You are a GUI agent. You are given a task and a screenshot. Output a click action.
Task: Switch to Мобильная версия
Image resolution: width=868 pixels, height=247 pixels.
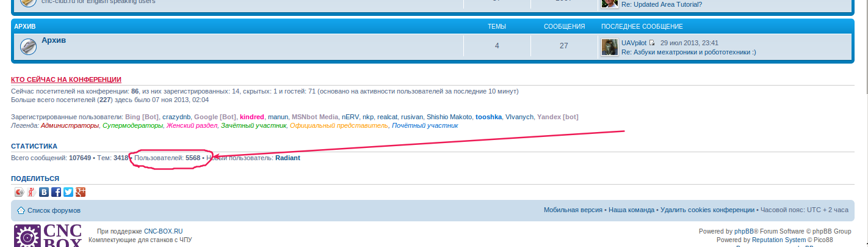pyautogui.click(x=573, y=210)
